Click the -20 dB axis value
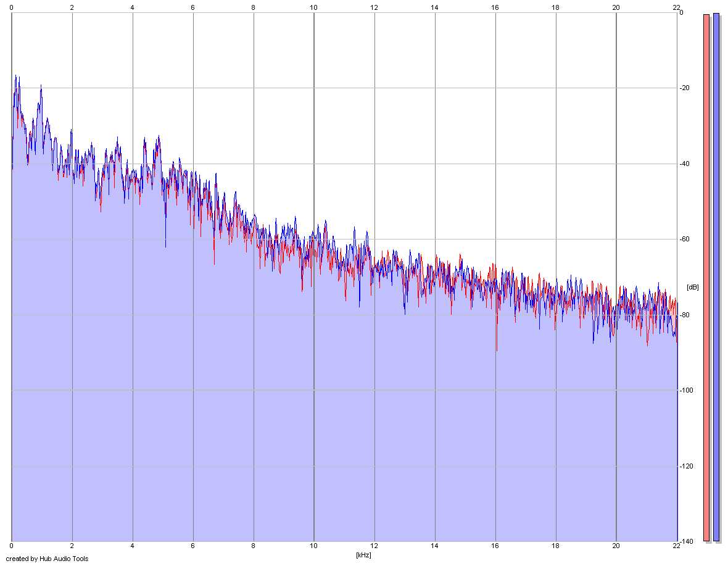728x566 pixels. click(684, 88)
